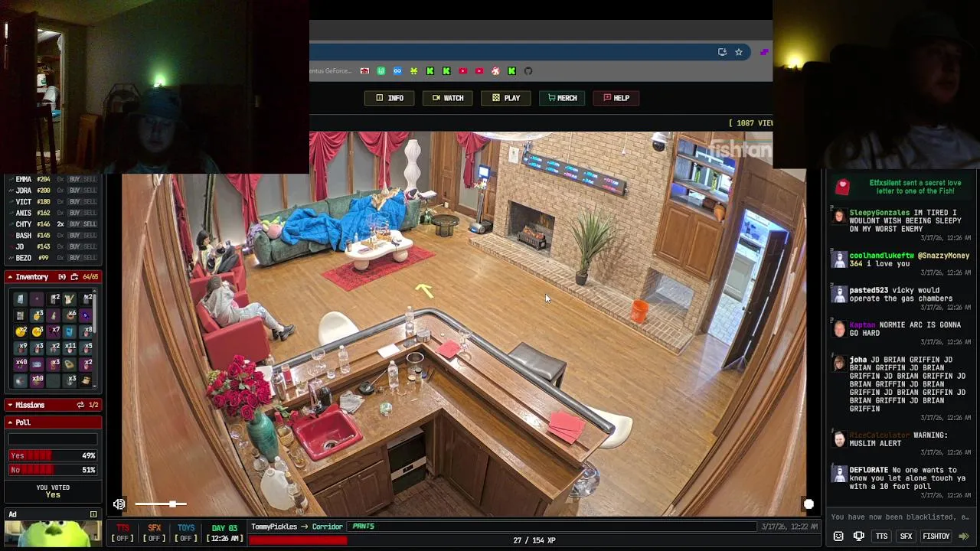
Task: Bookmark this page with the star icon
Action: [x=739, y=52]
